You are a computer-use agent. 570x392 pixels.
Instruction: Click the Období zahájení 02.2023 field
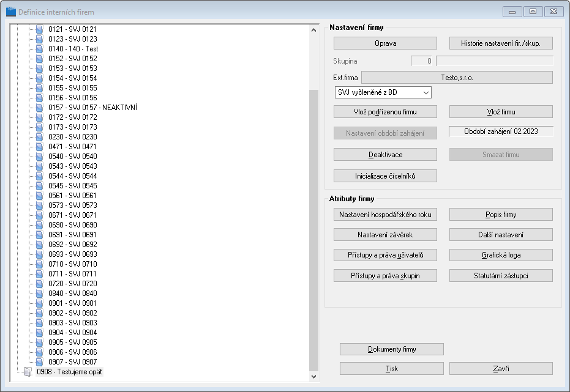501,131
